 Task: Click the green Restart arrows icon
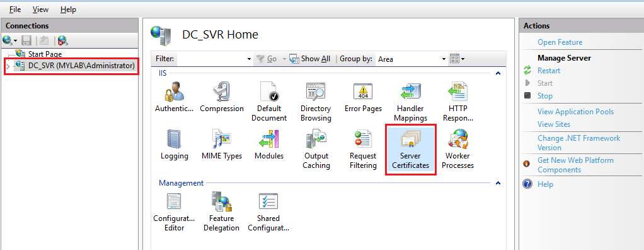coord(527,70)
